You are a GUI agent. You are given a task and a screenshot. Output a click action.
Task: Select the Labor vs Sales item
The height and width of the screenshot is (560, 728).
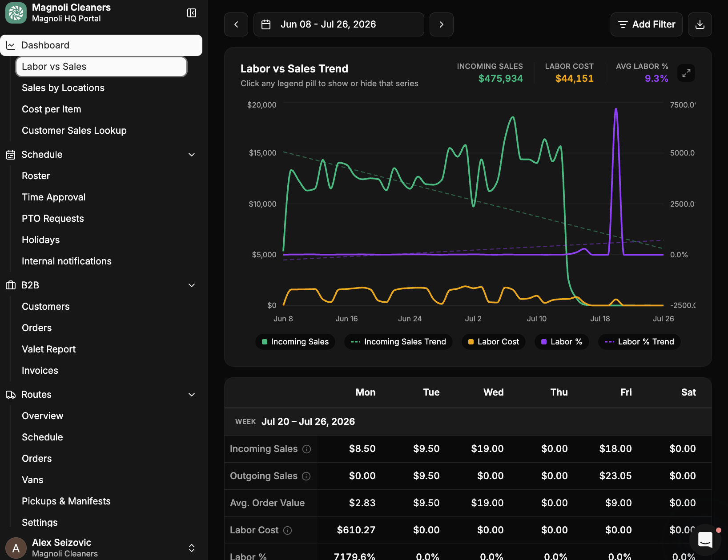(101, 67)
